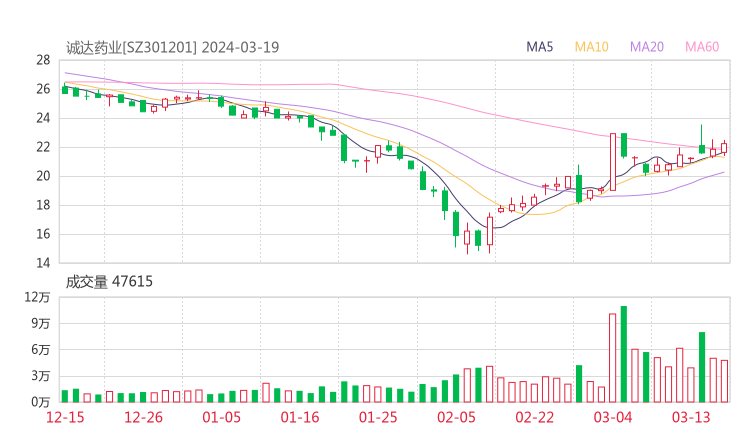740x440 pixels.
Task: Click the MA60 legend label
Action: click(x=702, y=47)
